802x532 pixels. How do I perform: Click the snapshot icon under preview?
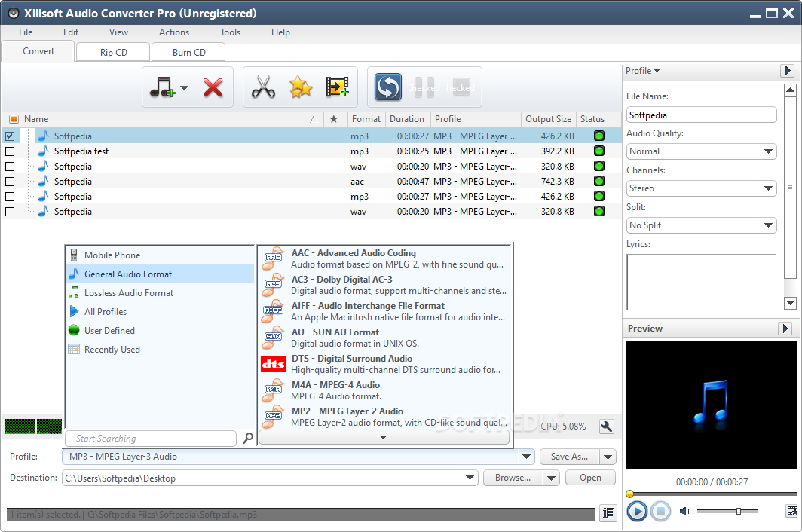click(791, 510)
